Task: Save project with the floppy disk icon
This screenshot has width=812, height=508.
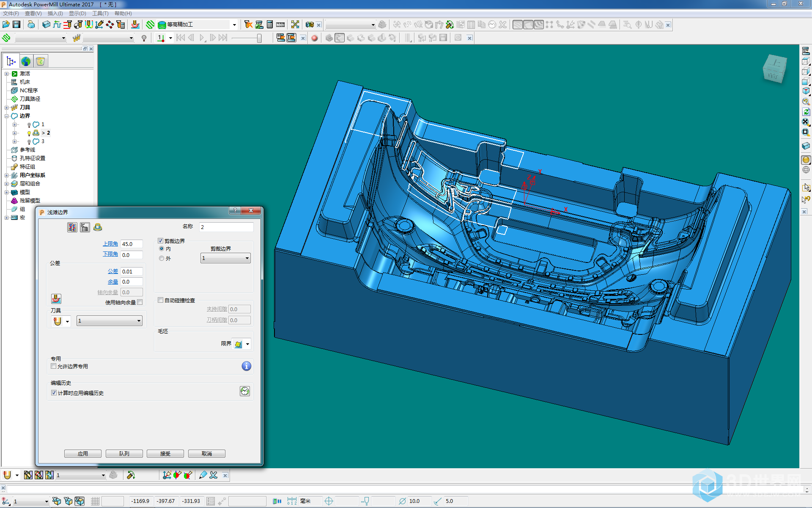Action: pos(16,25)
